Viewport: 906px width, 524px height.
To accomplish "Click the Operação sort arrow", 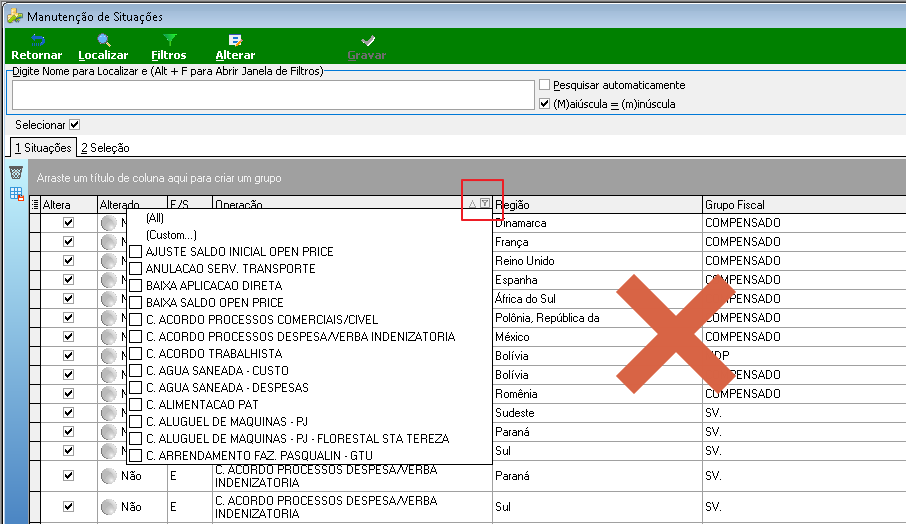I will [x=472, y=204].
